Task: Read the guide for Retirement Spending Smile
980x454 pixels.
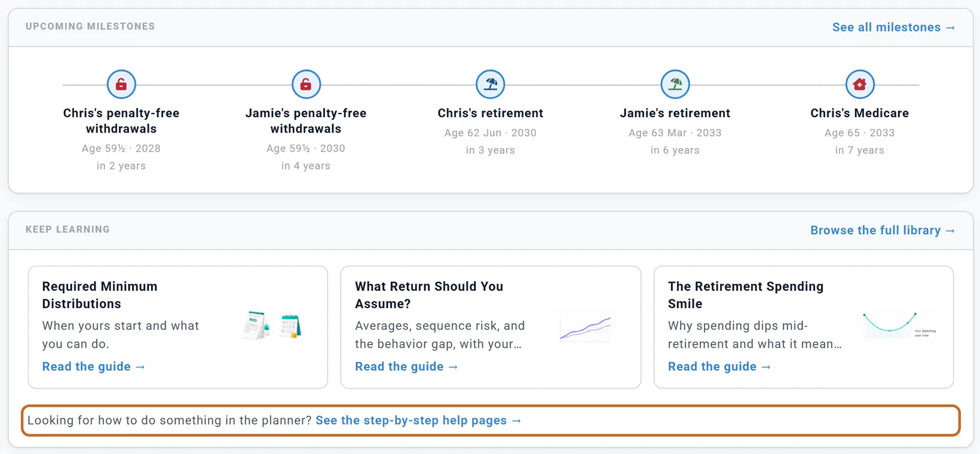Action: pyautogui.click(x=719, y=367)
